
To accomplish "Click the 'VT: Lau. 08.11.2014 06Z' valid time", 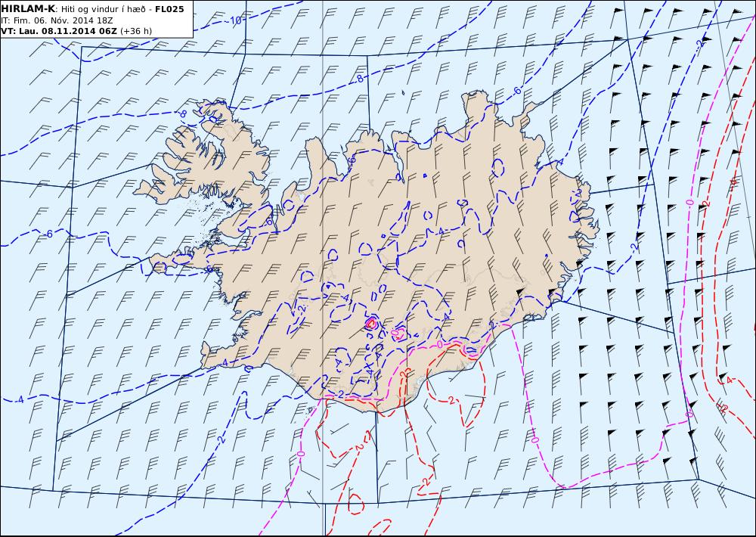I will [59, 31].
